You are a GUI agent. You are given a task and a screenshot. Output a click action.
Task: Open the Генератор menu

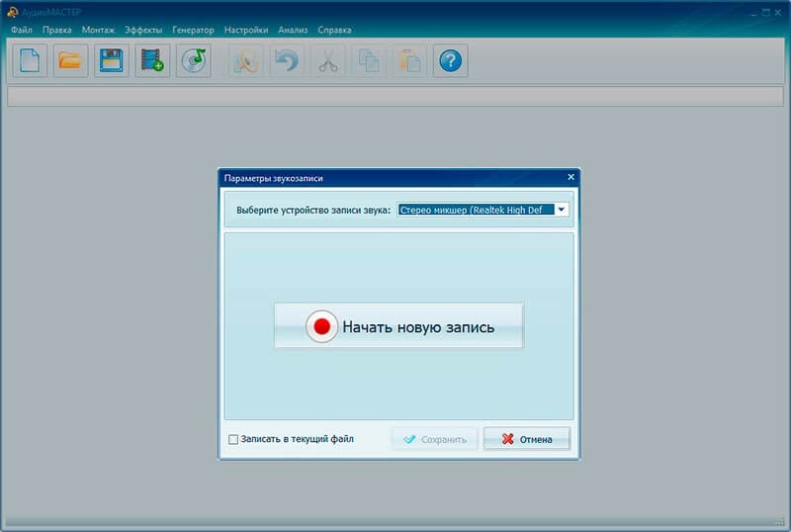click(x=193, y=30)
